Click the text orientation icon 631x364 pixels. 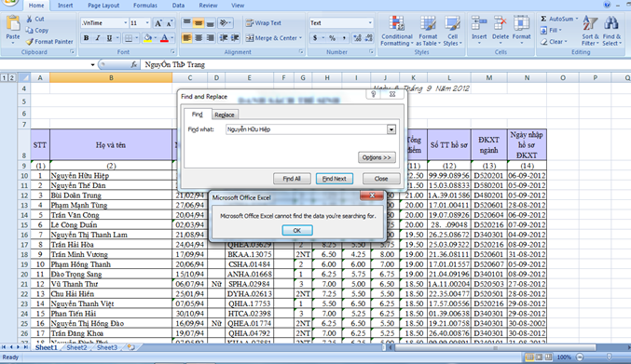224,23
